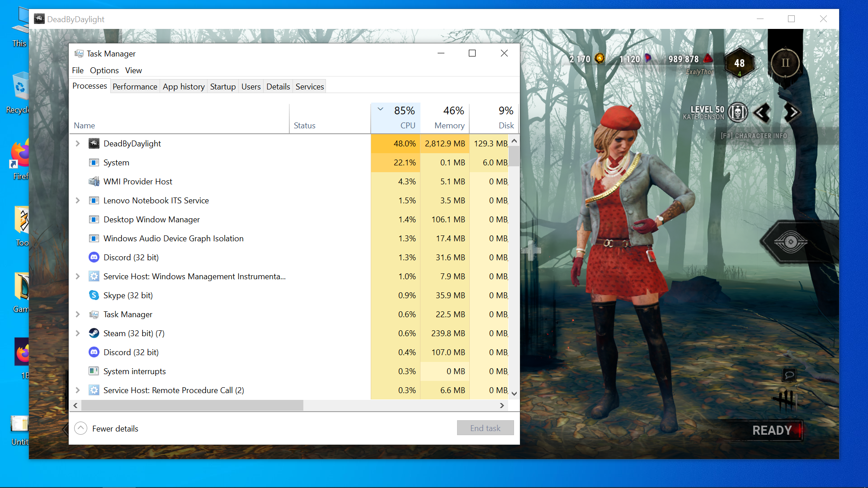
Task: Switch to the App history tab
Action: point(184,87)
